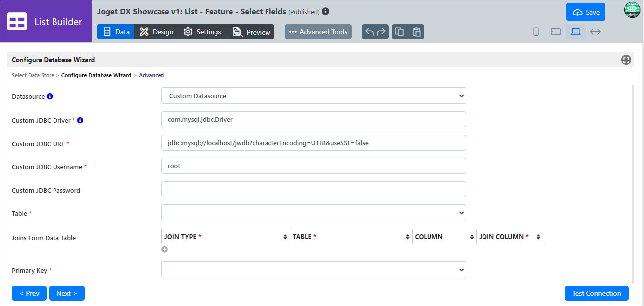Focus the Custom JDBC Password field

pyautogui.click(x=314, y=189)
